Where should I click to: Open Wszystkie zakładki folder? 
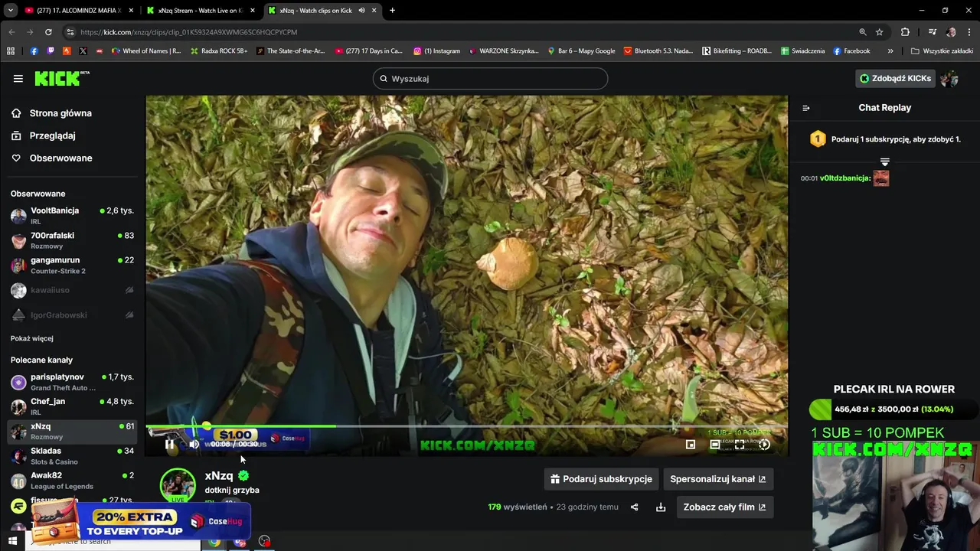pyautogui.click(x=942, y=51)
